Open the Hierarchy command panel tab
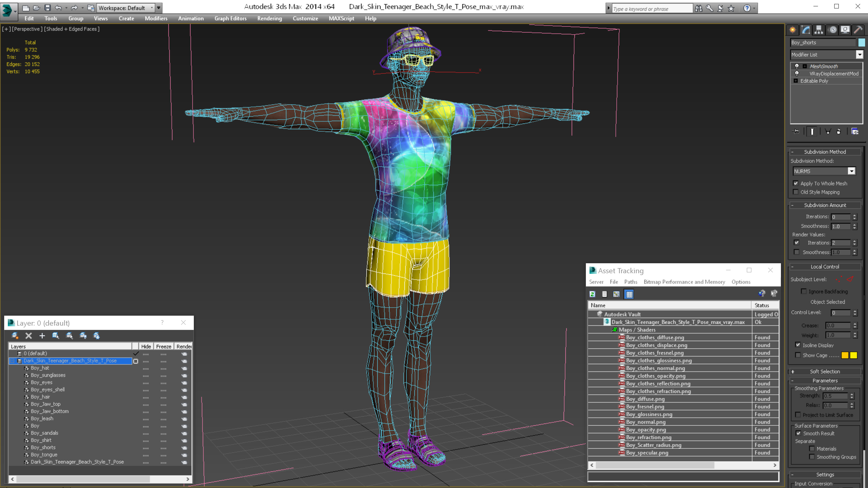 819,30
